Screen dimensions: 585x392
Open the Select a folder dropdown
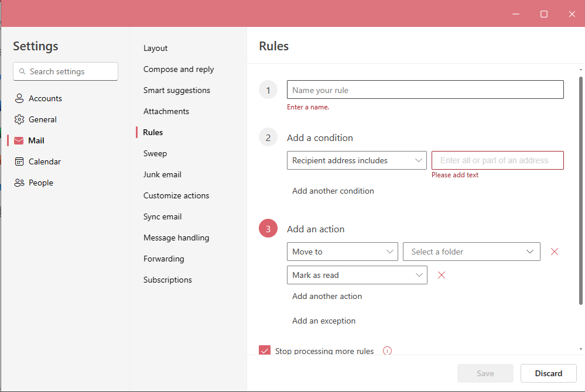point(471,252)
